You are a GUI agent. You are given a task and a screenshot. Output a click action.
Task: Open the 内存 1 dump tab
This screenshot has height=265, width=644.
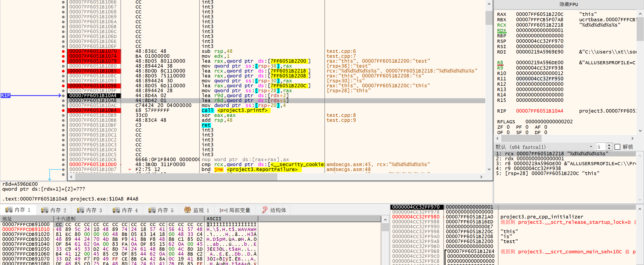(x=18, y=210)
